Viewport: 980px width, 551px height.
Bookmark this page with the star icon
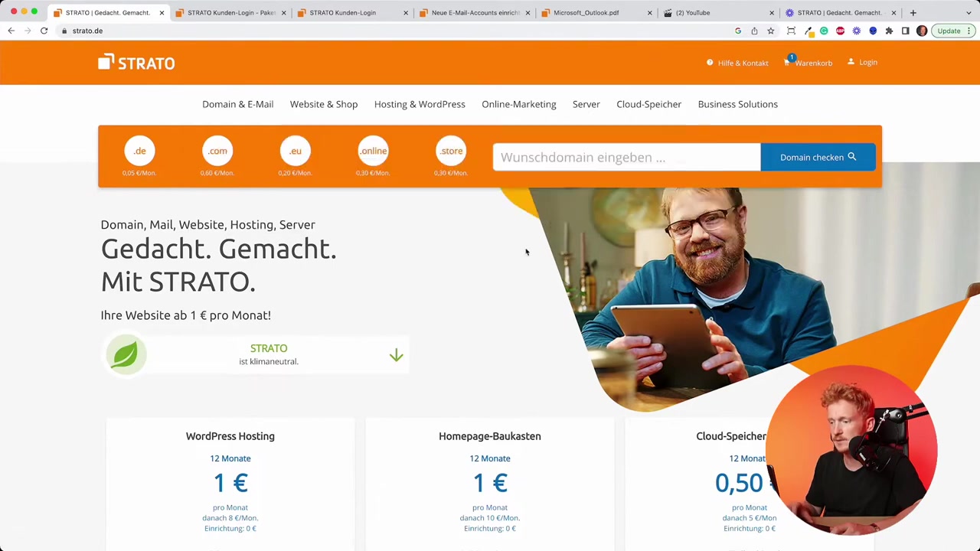coord(771,31)
